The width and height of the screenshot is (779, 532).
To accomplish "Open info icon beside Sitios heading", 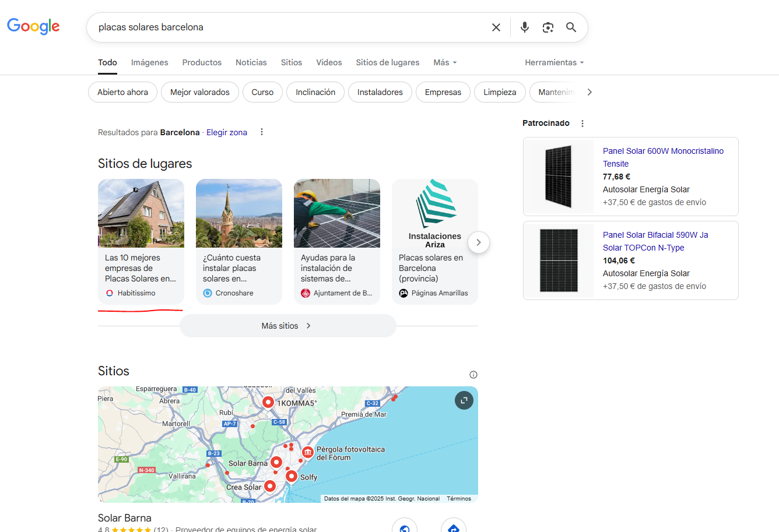I will [473, 375].
